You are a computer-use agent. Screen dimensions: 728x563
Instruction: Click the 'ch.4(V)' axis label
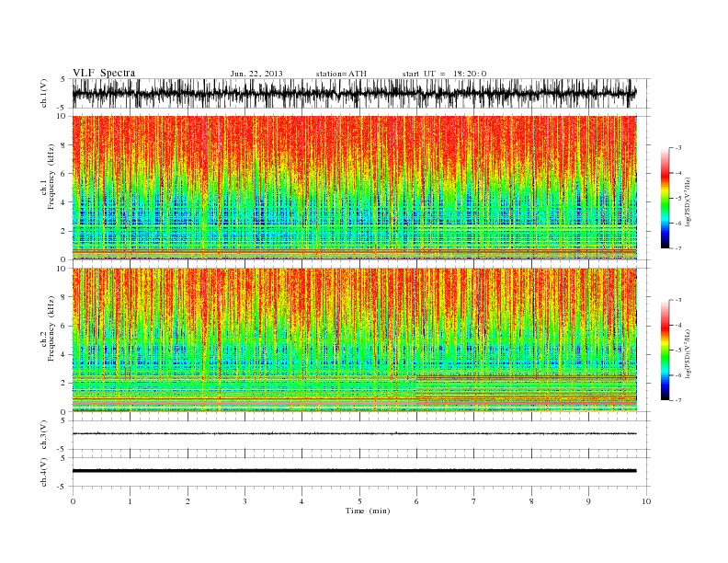tap(44, 472)
